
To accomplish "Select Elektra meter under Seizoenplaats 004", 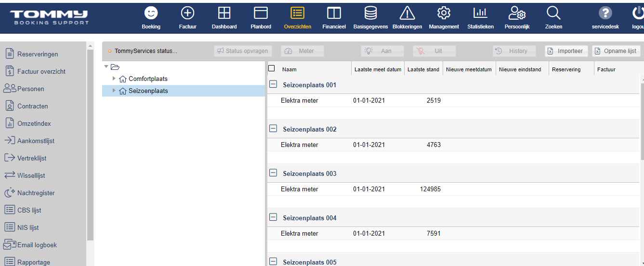I will pyautogui.click(x=300, y=233).
